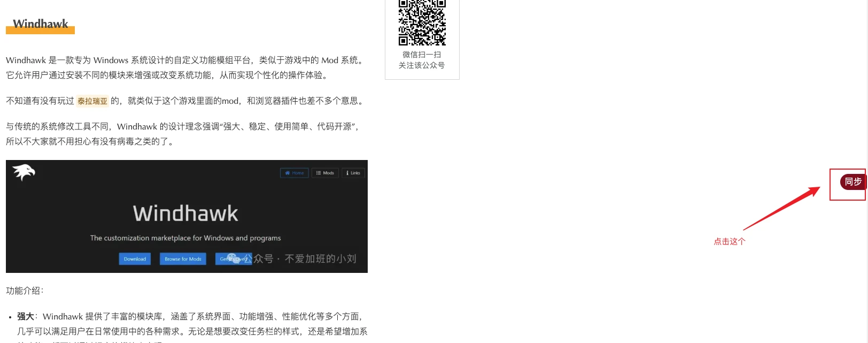Click the list icon on Mods button

click(319, 173)
